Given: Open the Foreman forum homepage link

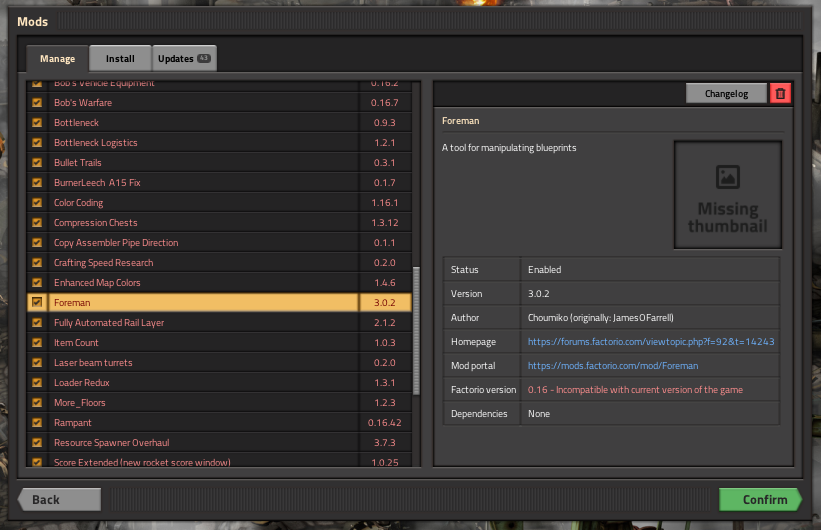Looking at the screenshot, I should [651, 341].
